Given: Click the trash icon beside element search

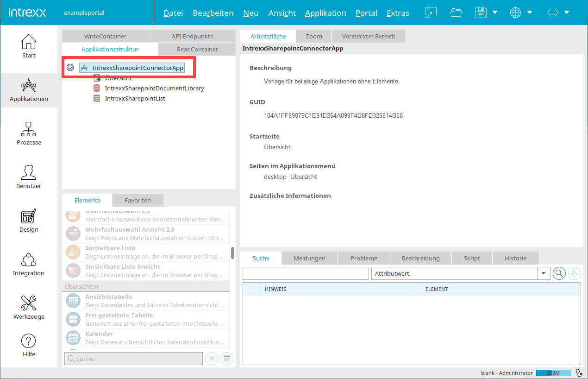Looking at the screenshot, I should point(226,359).
